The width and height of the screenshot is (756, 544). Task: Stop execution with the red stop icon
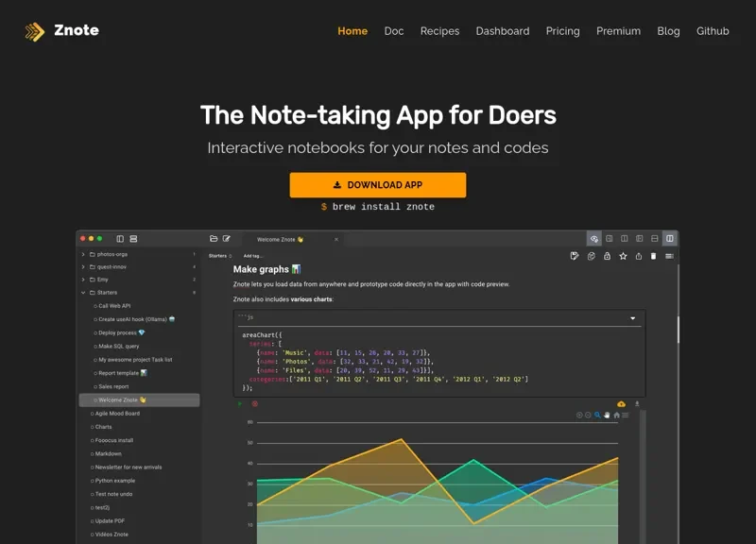pos(252,403)
